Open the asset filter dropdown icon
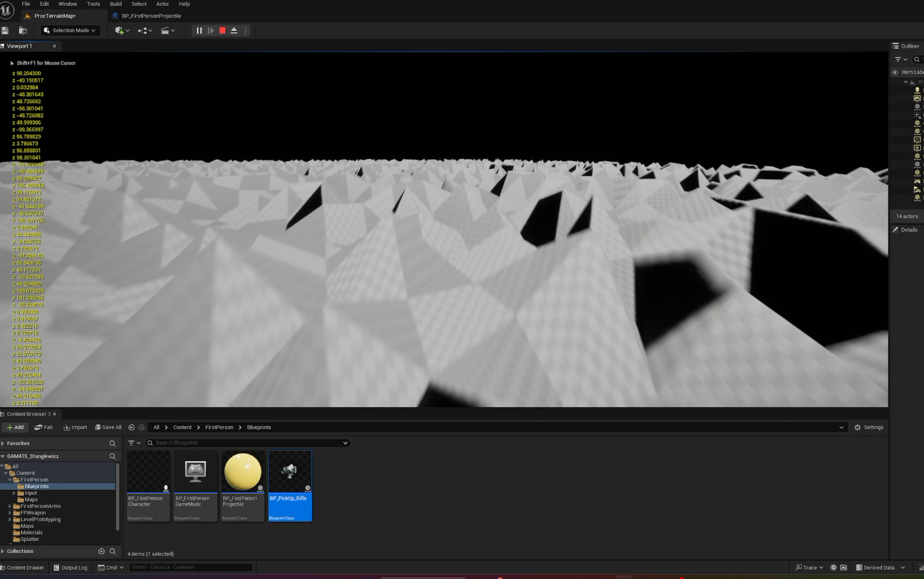The image size is (924, 579). pos(134,443)
